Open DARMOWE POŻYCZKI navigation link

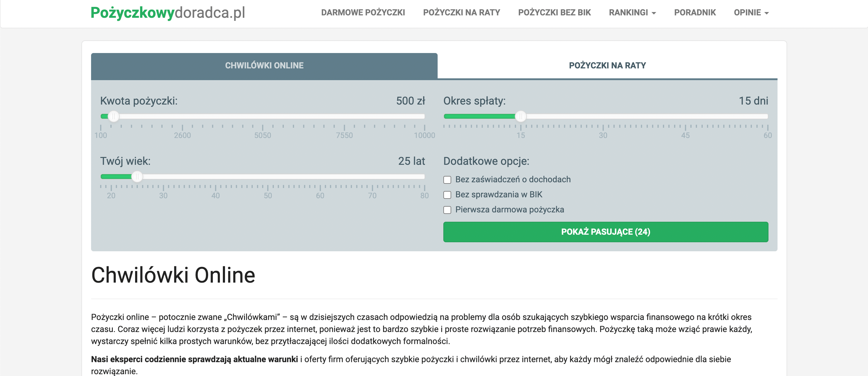point(363,12)
